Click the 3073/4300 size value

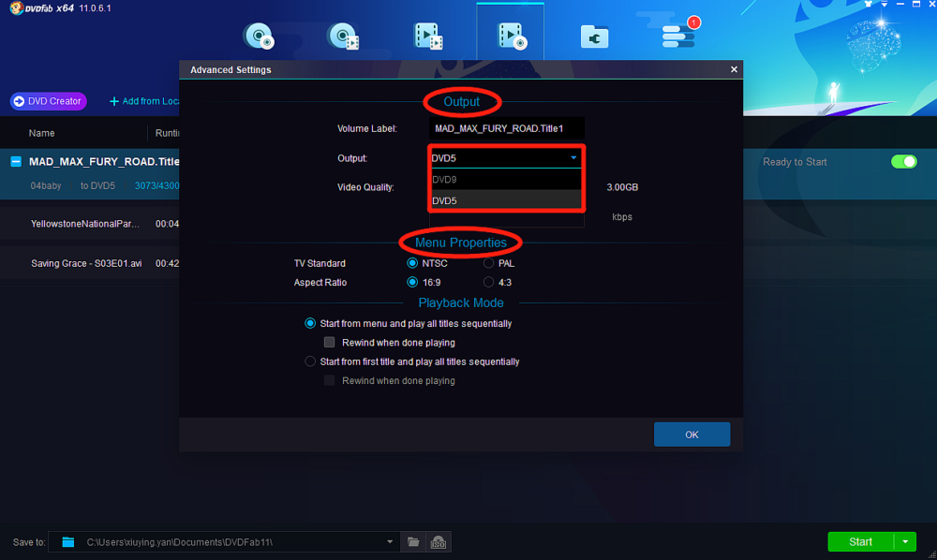coord(156,185)
